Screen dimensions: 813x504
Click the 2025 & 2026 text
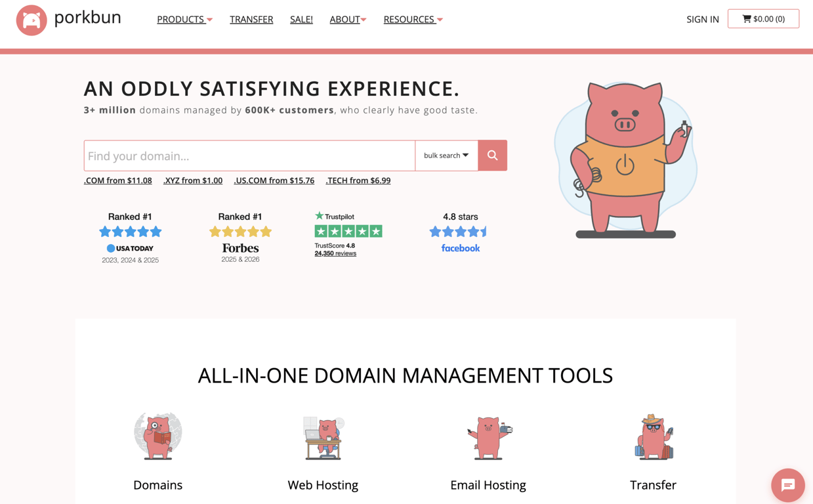[240, 259]
